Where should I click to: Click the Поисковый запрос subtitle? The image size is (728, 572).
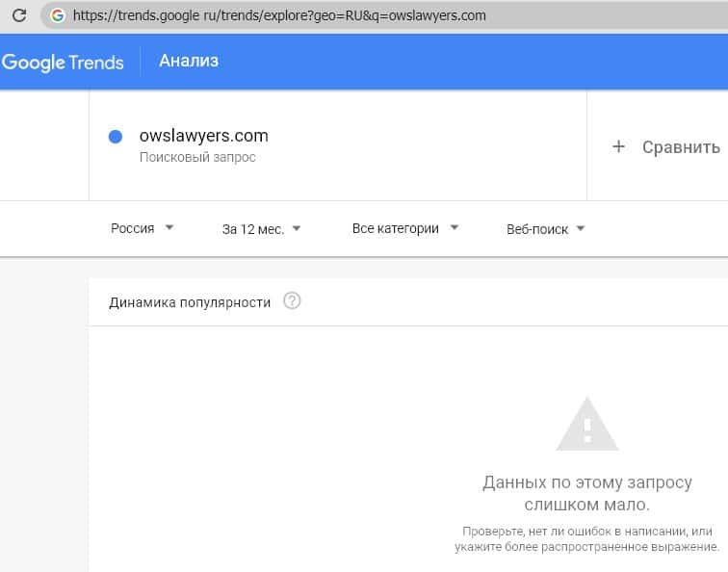click(197, 157)
